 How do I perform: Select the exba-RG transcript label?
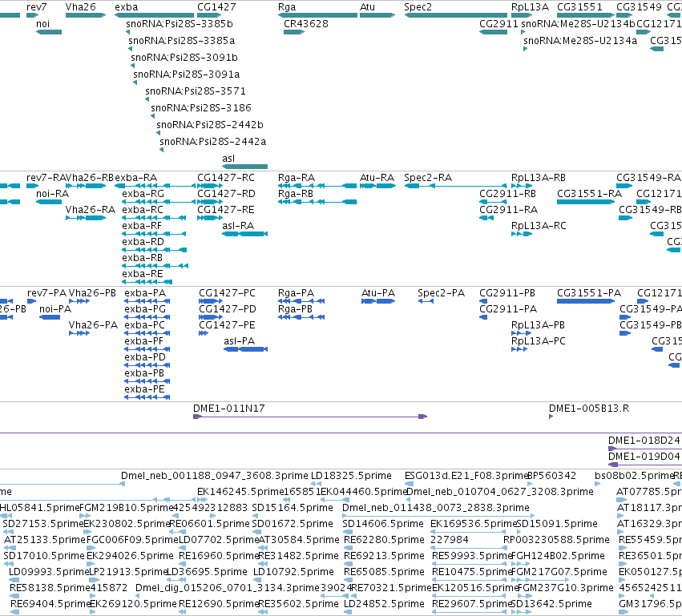[143, 194]
